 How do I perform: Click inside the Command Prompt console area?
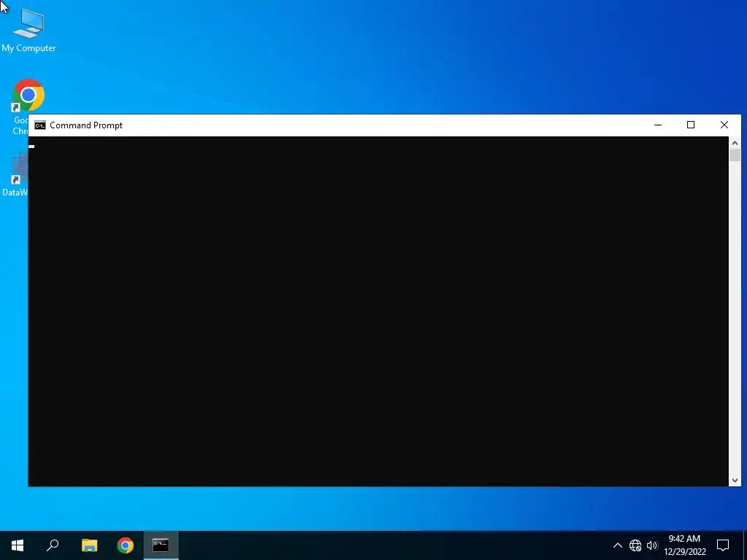[x=379, y=311]
